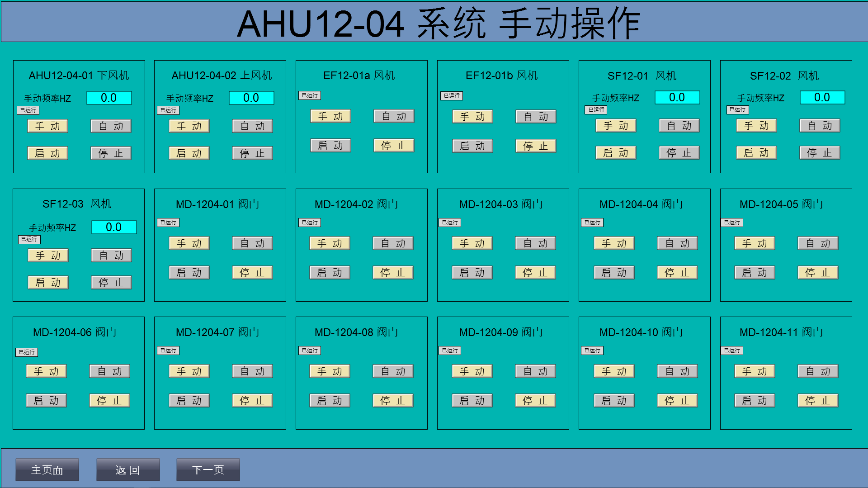Start SF12-02 风机 using 启动
The image size is (868, 488).
(755, 152)
